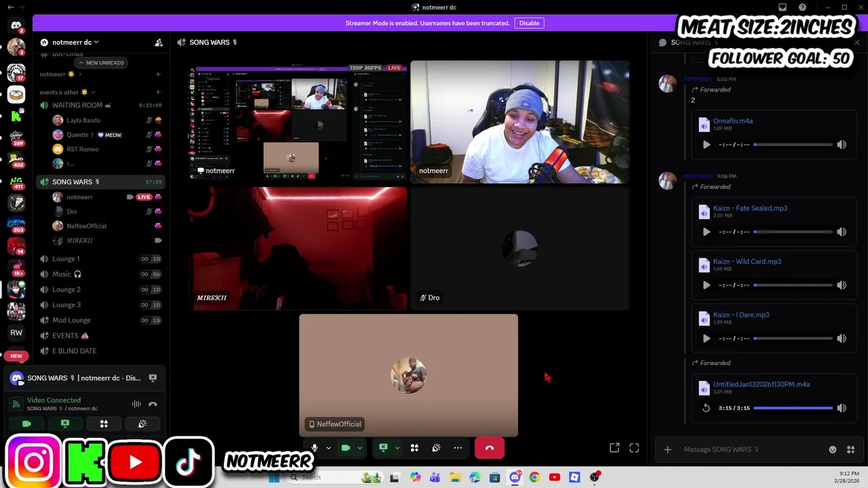Open Discord direct messages home icon
Screen dimensions: 868x488
click(16, 25)
